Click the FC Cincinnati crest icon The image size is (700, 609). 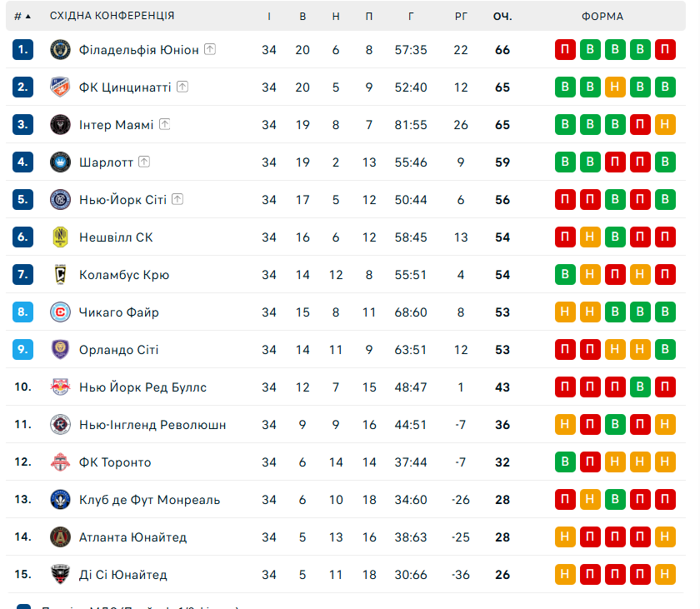[60, 87]
